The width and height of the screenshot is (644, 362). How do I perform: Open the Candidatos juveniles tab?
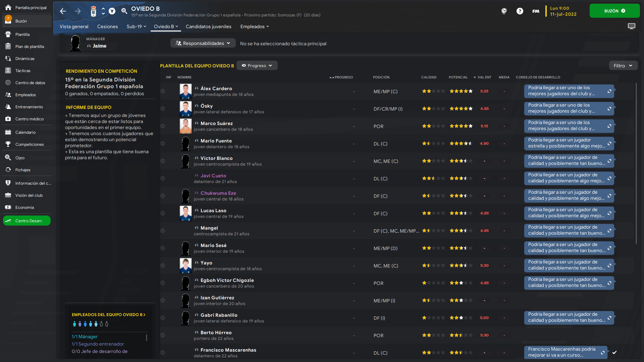tap(208, 26)
